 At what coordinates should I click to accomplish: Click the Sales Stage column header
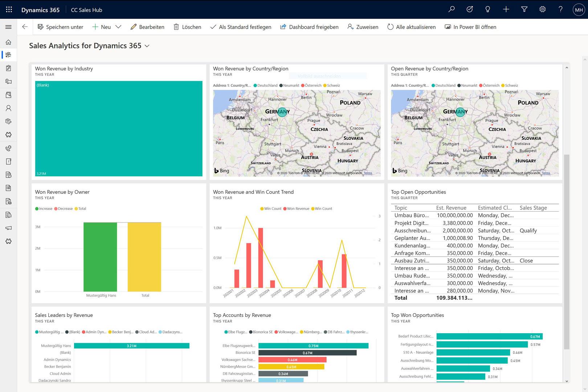point(533,208)
